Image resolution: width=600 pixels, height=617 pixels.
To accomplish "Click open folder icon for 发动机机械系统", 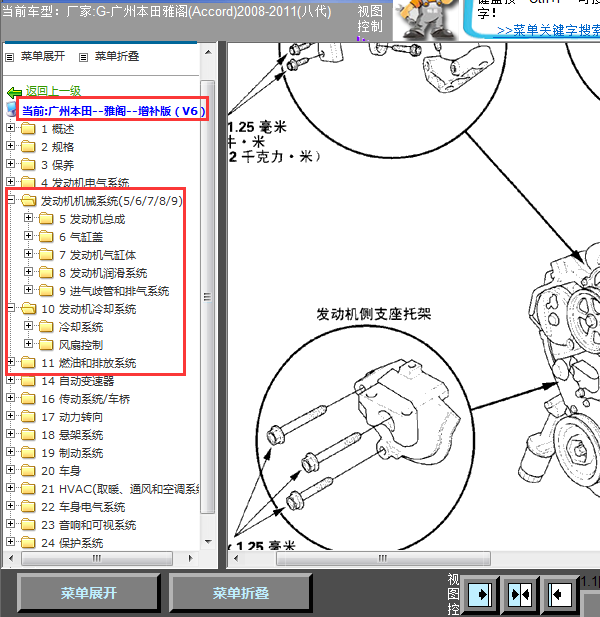I will tap(28, 201).
